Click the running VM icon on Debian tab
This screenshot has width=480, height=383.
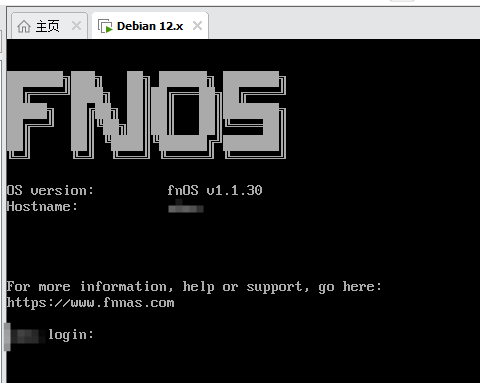(105, 26)
